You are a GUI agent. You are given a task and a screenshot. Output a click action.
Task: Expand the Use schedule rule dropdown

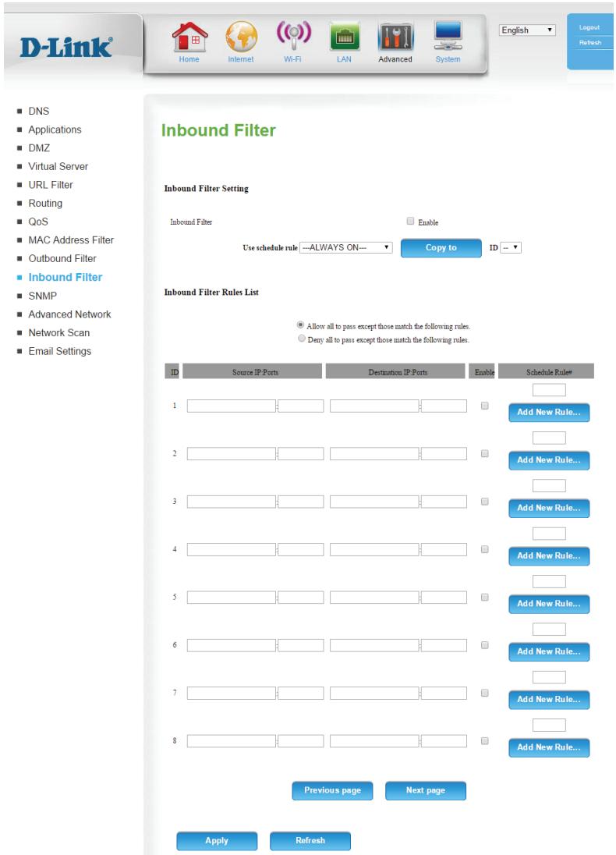pos(345,247)
